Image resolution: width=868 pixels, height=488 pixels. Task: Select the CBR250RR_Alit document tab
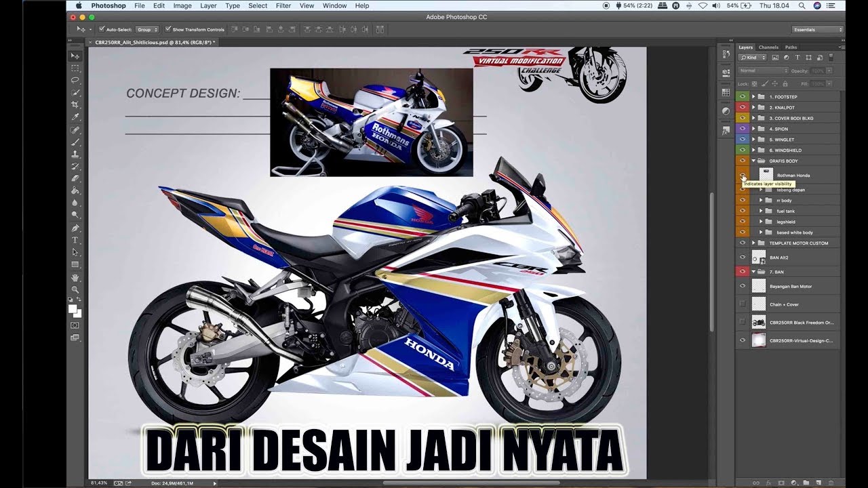(155, 42)
